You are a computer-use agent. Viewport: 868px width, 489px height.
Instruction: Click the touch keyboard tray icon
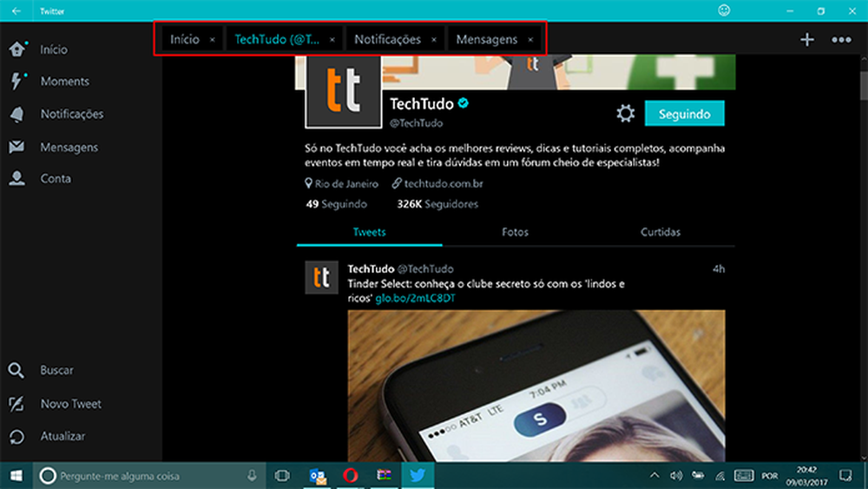pyautogui.click(x=744, y=475)
